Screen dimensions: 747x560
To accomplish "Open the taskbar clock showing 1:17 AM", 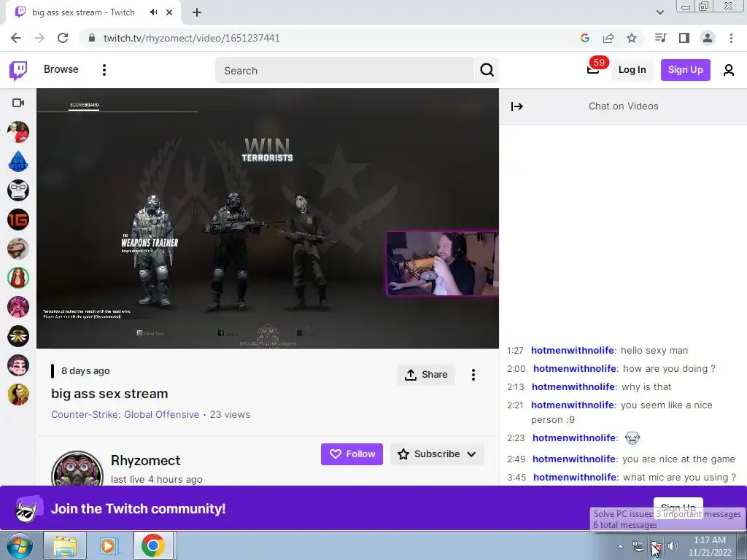I will coord(710,546).
